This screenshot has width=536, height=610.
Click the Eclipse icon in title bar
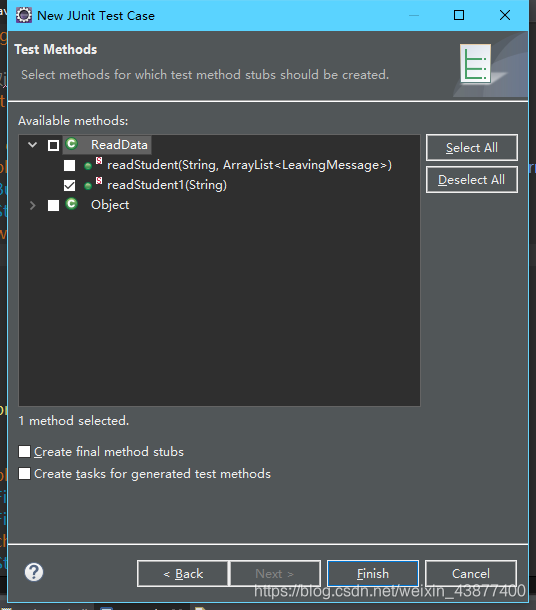pyautogui.click(x=24, y=16)
